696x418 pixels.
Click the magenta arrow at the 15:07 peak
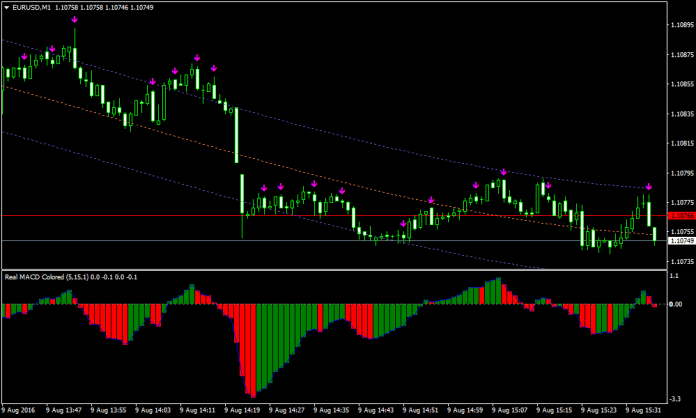(503, 173)
